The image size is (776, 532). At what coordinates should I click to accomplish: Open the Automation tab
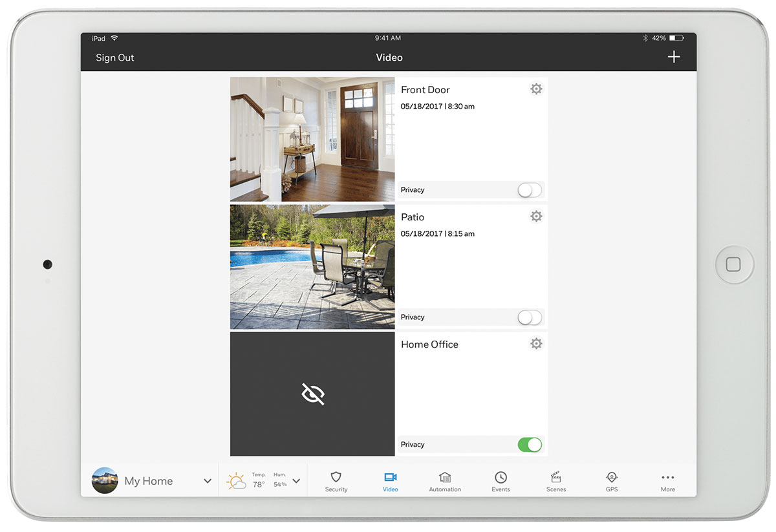pyautogui.click(x=445, y=482)
